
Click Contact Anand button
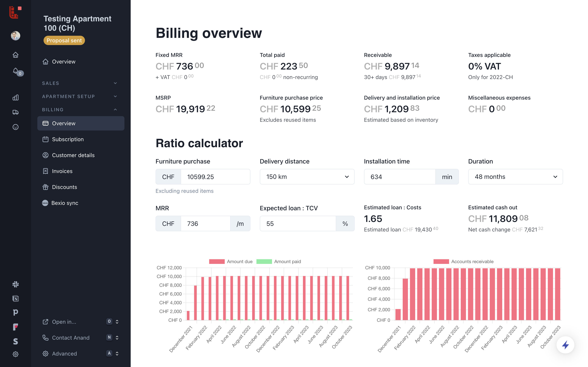pos(71,338)
